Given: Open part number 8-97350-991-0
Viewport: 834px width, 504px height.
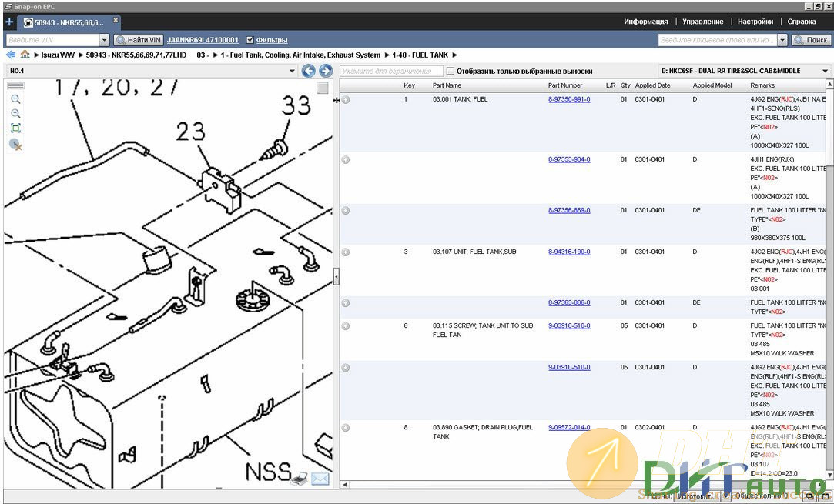Looking at the screenshot, I should click(569, 99).
